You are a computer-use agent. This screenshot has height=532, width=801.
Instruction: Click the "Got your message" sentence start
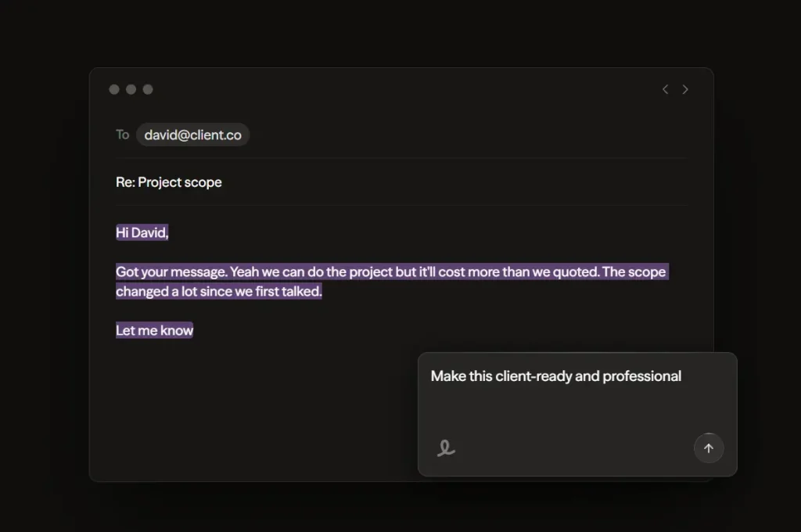162,272
